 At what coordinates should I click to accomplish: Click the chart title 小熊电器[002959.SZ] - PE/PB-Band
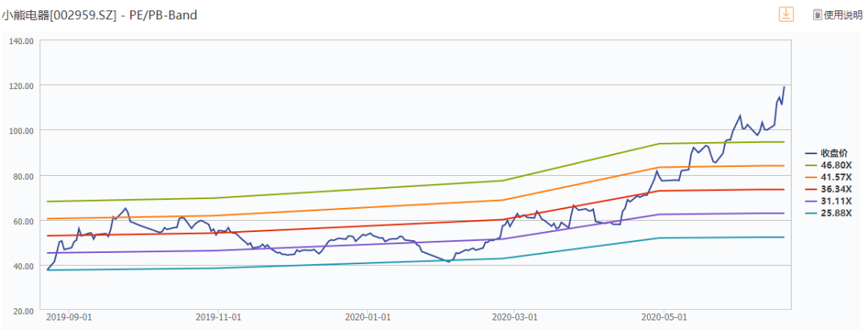(x=99, y=15)
